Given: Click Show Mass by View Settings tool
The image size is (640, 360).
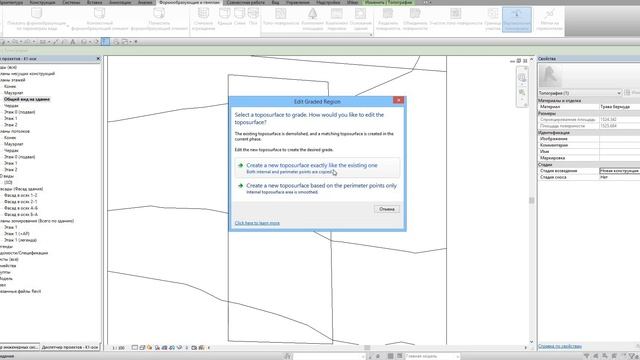Looking at the screenshot, I should point(36,19).
